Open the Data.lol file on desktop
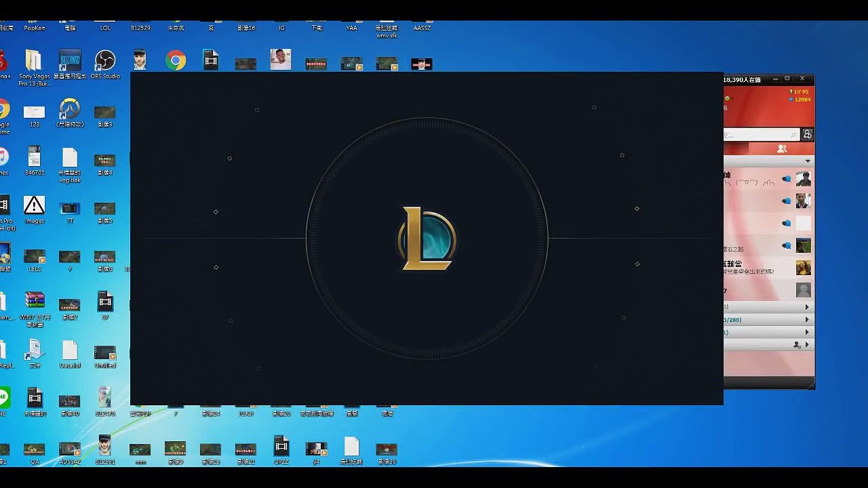 [69, 354]
